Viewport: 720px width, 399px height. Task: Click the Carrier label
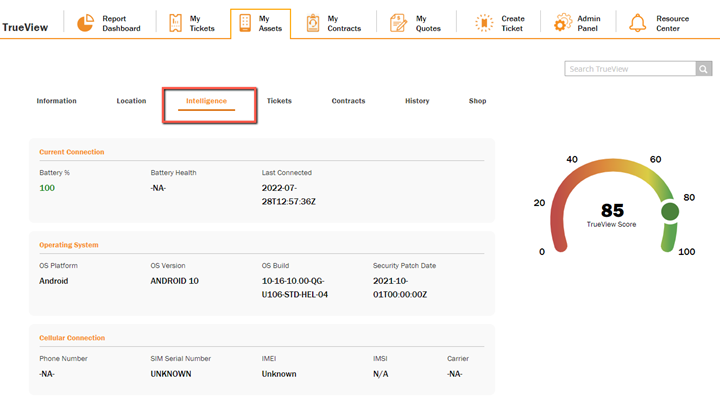(x=458, y=359)
